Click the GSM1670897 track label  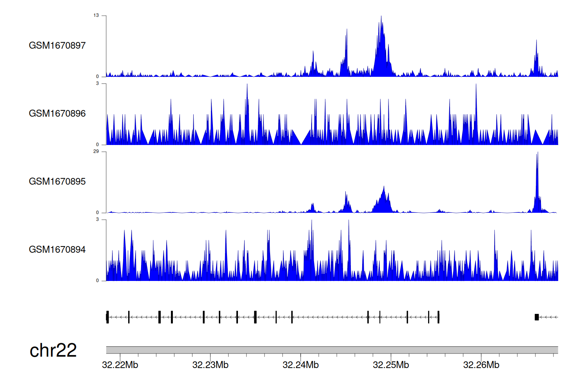(57, 45)
